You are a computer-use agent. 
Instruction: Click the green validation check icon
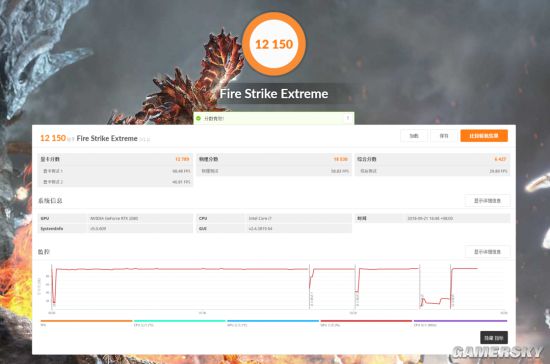198,119
